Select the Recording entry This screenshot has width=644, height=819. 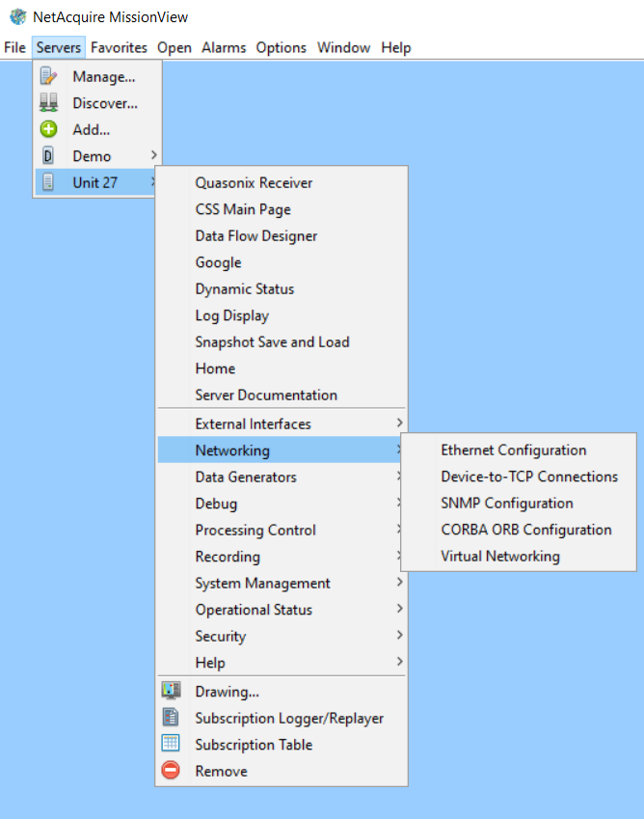pos(280,557)
